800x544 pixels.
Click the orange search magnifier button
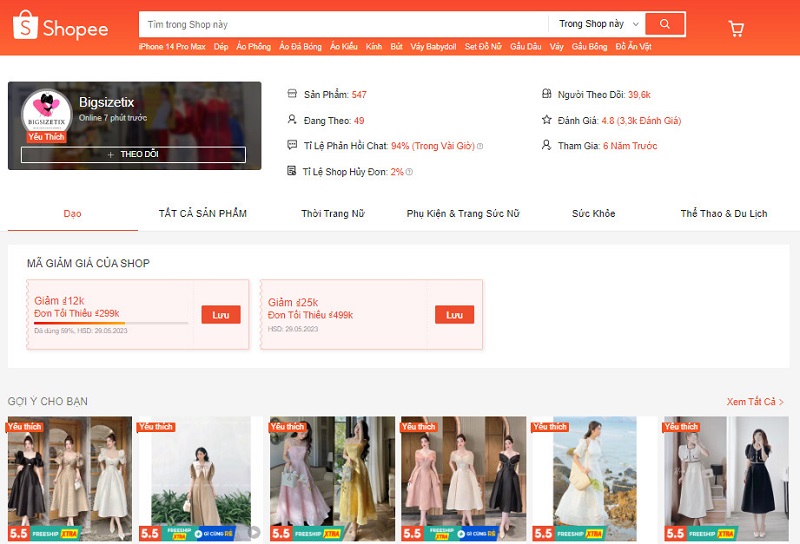coord(665,24)
